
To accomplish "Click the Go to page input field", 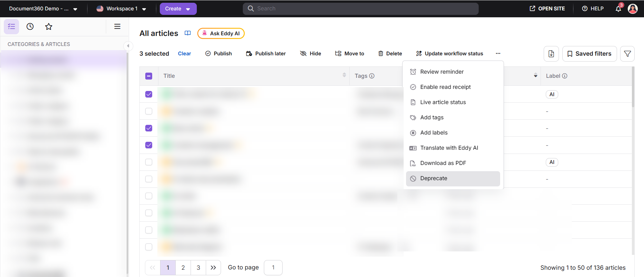I will pos(273,268).
